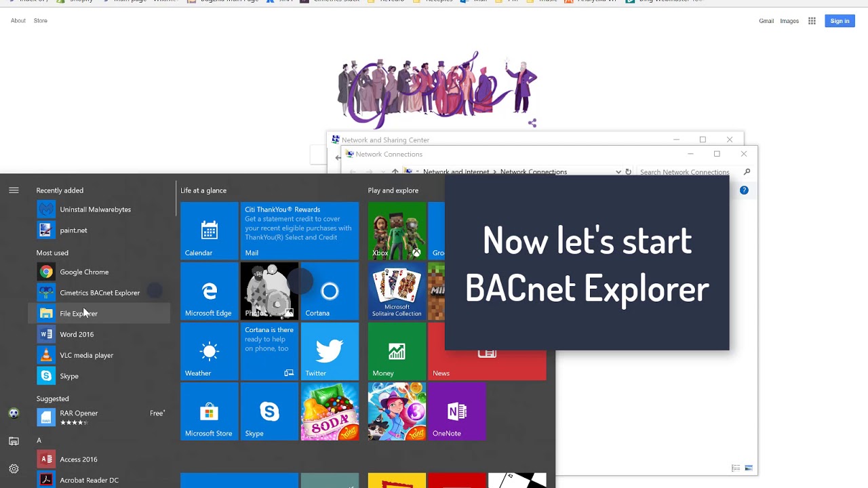Open the News tile
The image size is (868, 488).
pos(487,365)
